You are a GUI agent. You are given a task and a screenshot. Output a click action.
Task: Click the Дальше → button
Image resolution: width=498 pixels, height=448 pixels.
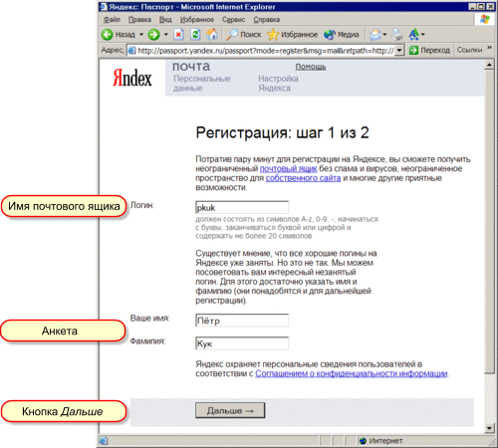pos(230,410)
